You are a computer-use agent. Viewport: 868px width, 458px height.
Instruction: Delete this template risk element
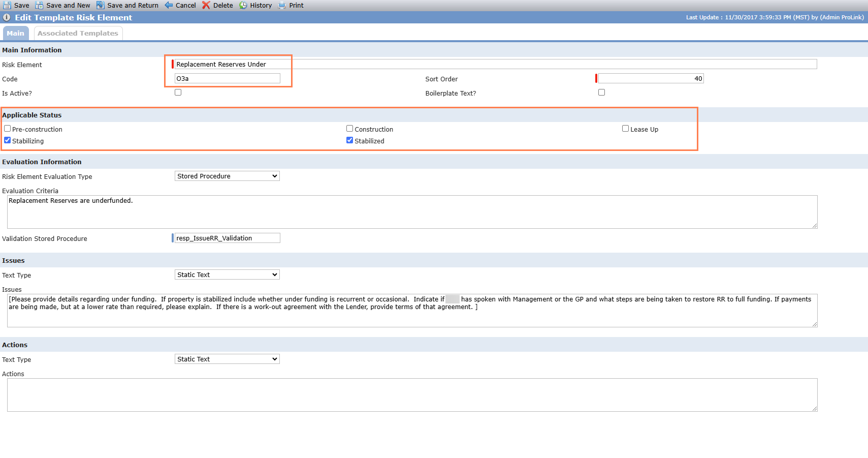pos(223,5)
